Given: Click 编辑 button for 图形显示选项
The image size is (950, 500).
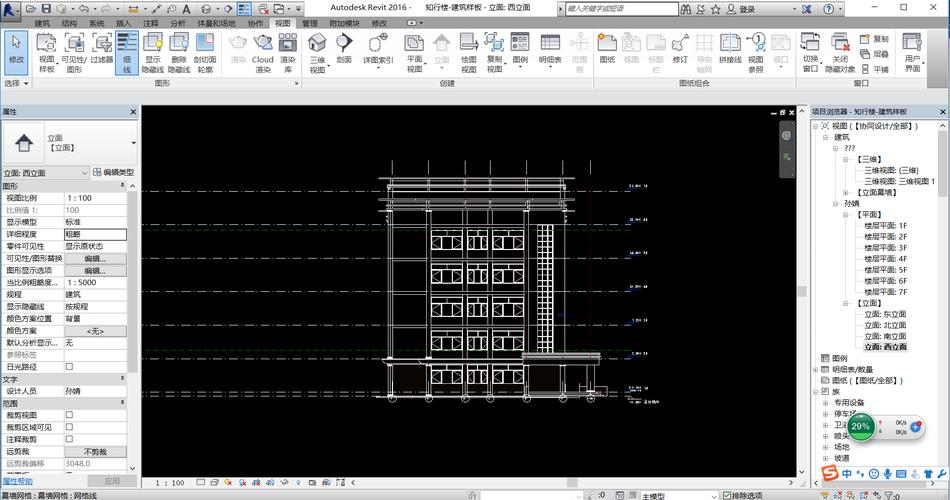Looking at the screenshot, I should tap(95, 270).
